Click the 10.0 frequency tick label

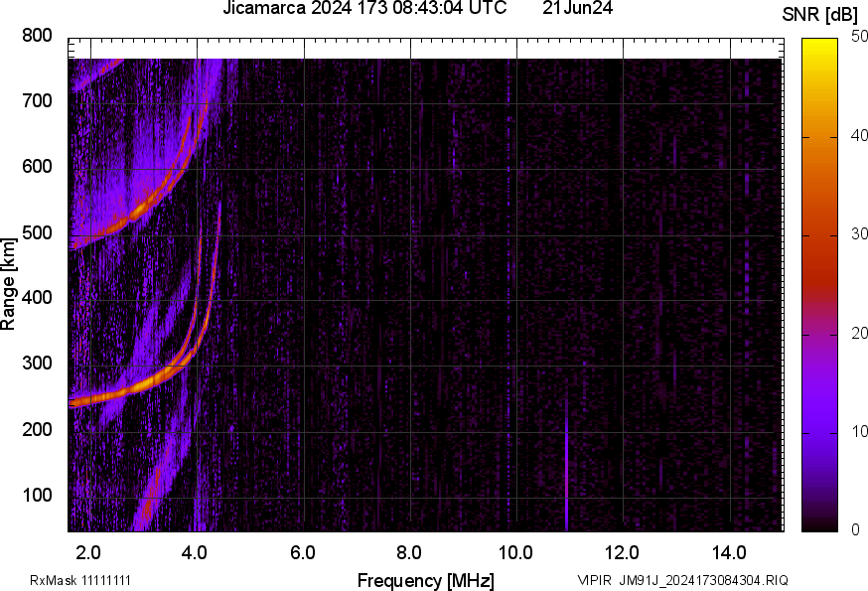click(x=515, y=553)
